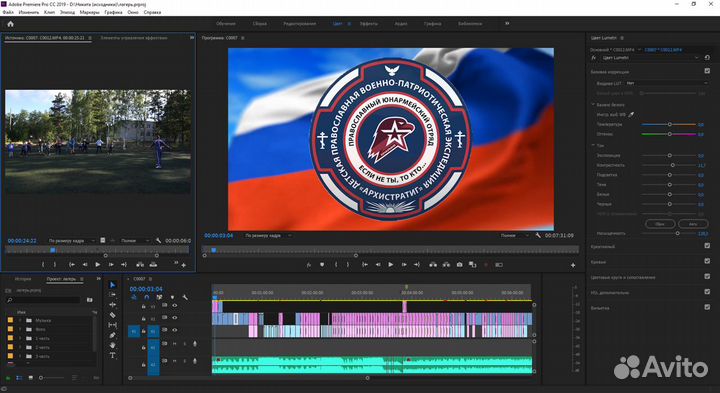720x393 pixels.
Task: Step forward one frame in Program monitor
Action: tap(404, 264)
